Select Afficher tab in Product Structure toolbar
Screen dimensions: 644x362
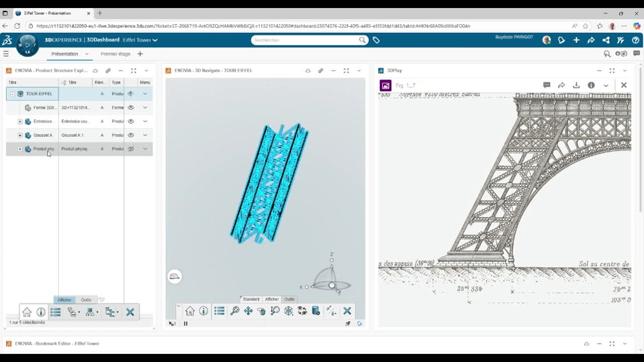pyautogui.click(x=64, y=300)
